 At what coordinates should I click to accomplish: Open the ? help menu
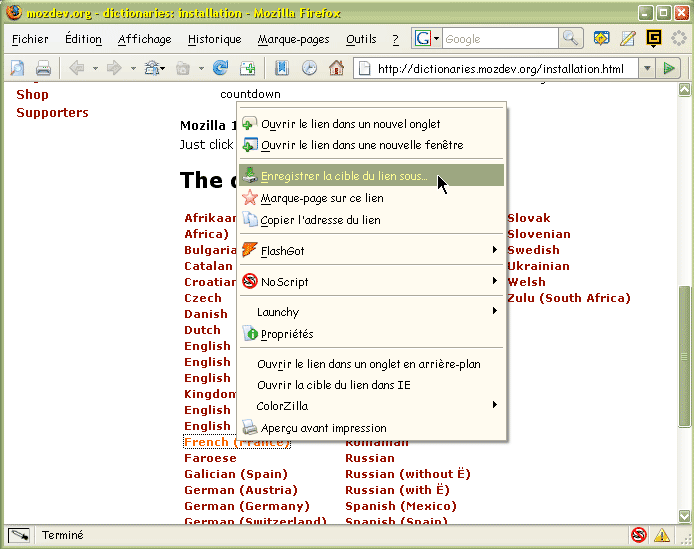[395, 39]
